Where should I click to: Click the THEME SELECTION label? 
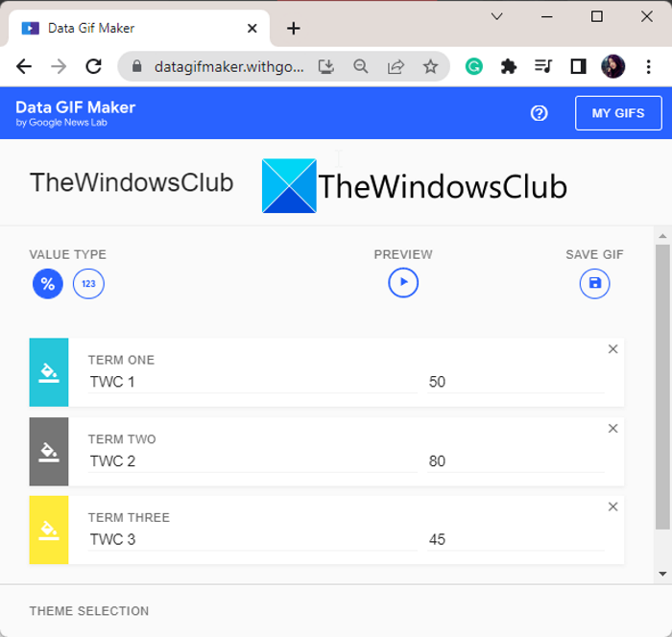tap(89, 611)
